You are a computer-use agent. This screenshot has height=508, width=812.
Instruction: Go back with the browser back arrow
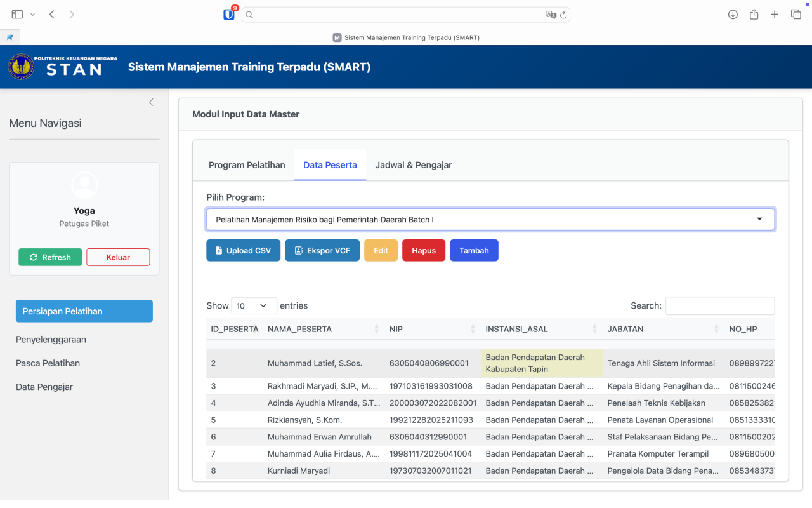[52, 14]
